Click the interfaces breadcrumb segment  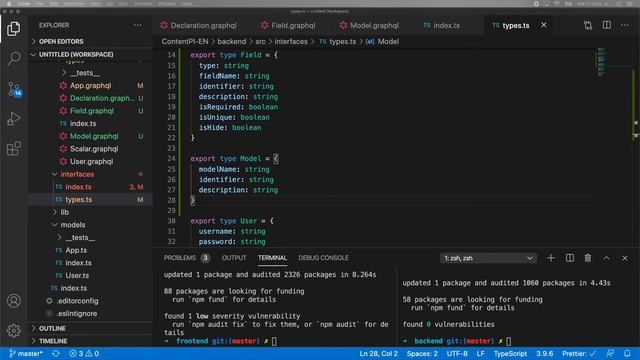coord(291,42)
